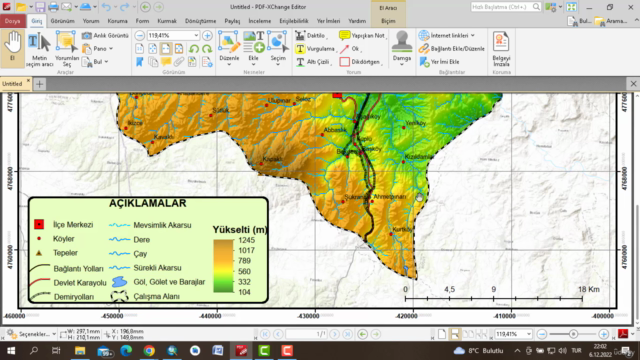Image resolution: width=640 pixels, height=360 pixels.
Task: Toggle actual size page view button
Action: coord(140,49)
